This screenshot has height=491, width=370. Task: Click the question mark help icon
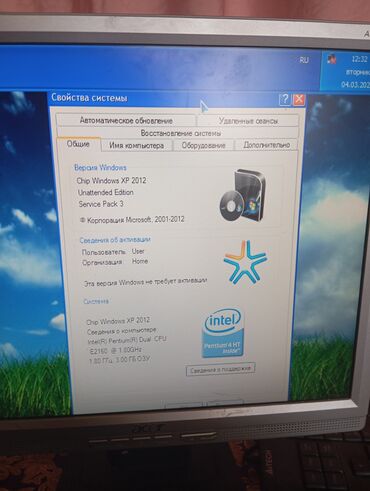tap(284, 99)
